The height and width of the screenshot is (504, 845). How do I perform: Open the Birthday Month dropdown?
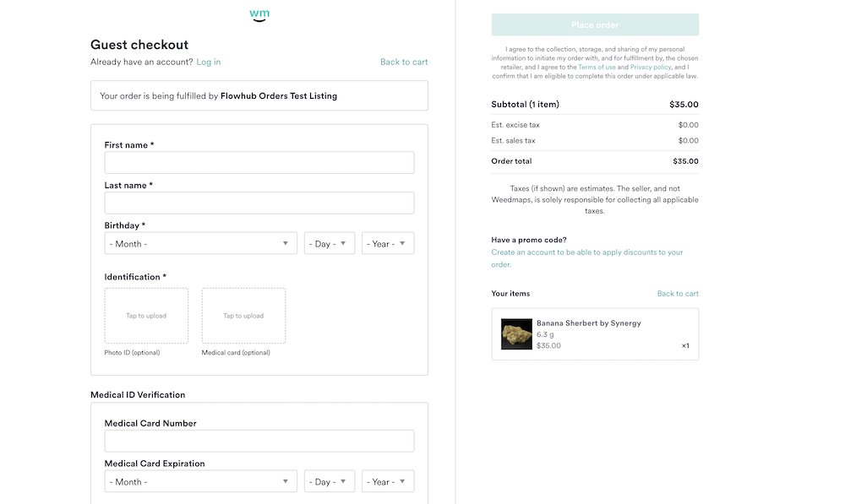click(200, 243)
